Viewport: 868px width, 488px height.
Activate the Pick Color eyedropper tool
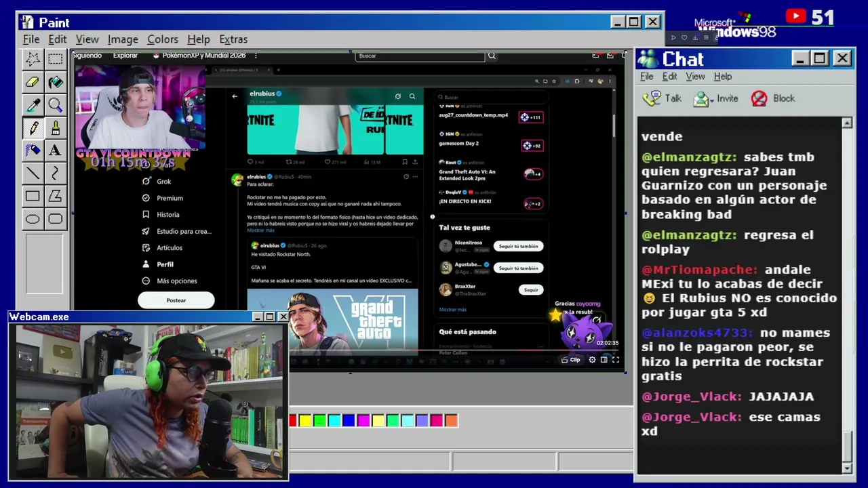(x=33, y=105)
